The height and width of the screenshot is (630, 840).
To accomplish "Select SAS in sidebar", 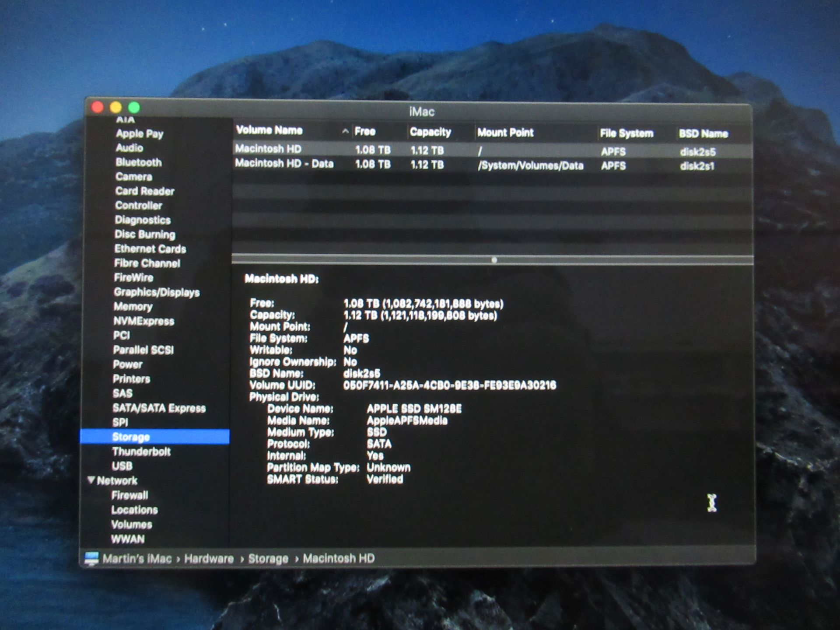I will pos(122,393).
